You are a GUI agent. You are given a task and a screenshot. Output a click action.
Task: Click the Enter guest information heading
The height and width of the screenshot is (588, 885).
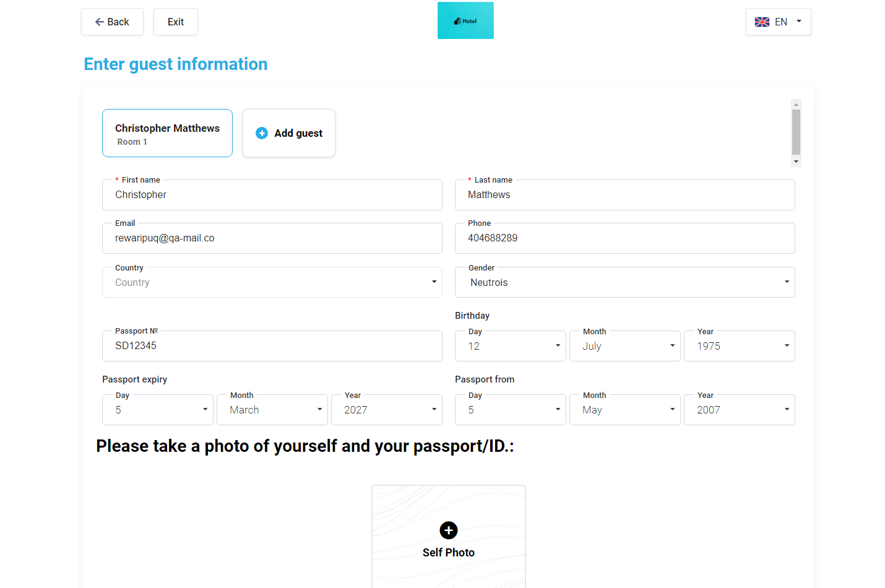click(176, 64)
